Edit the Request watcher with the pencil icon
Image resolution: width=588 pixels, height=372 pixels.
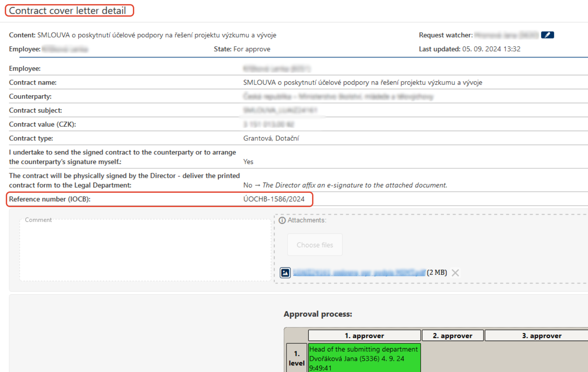pos(547,35)
